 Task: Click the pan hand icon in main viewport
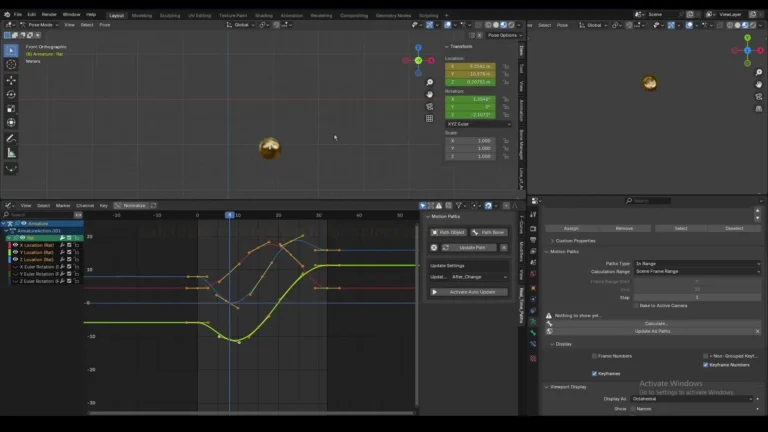[x=430, y=94]
